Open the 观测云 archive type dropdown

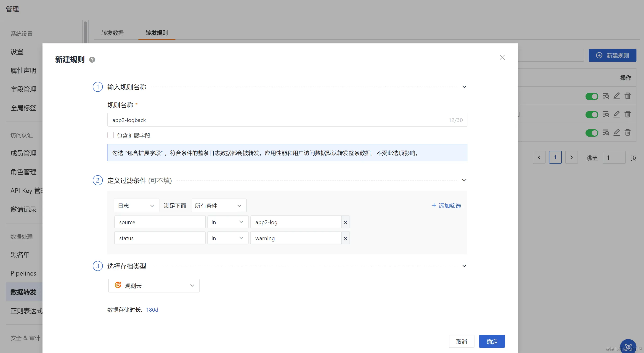point(154,286)
